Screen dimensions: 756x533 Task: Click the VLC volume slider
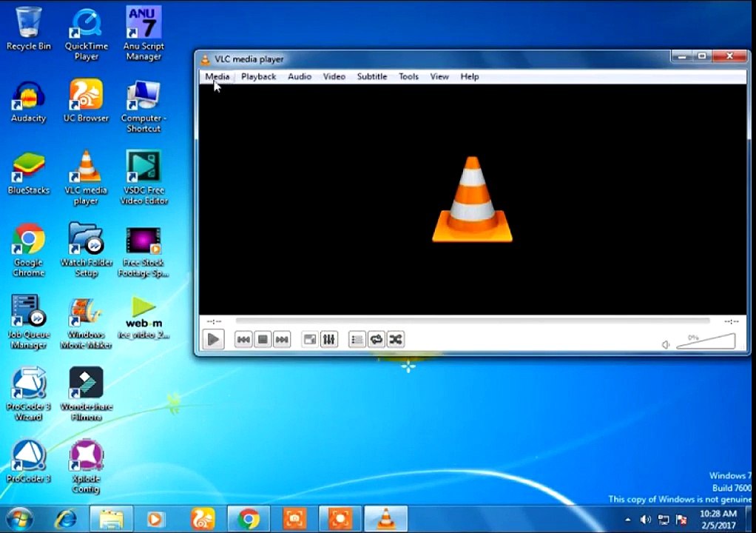(706, 341)
